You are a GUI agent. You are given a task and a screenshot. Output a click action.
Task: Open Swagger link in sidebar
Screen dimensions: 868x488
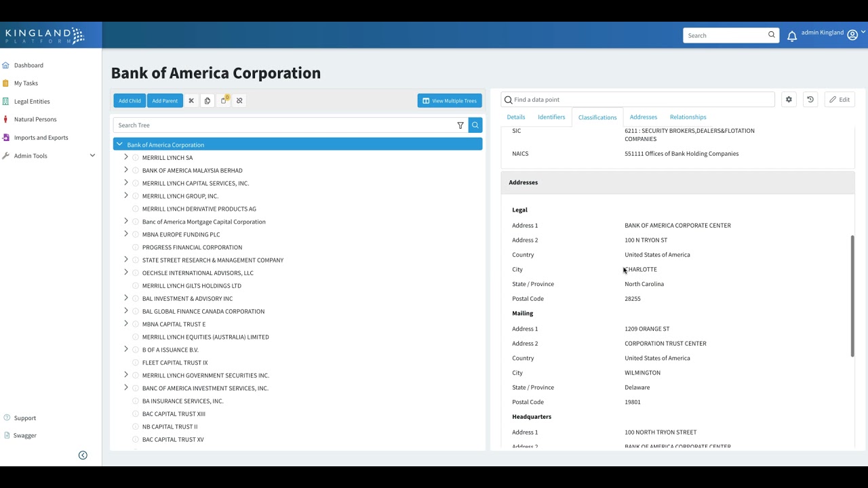click(x=25, y=436)
